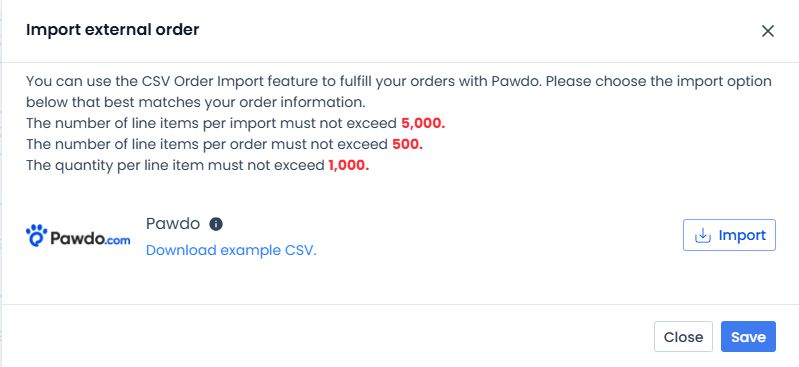Dismiss the dialog with the X icon

tap(767, 31)
